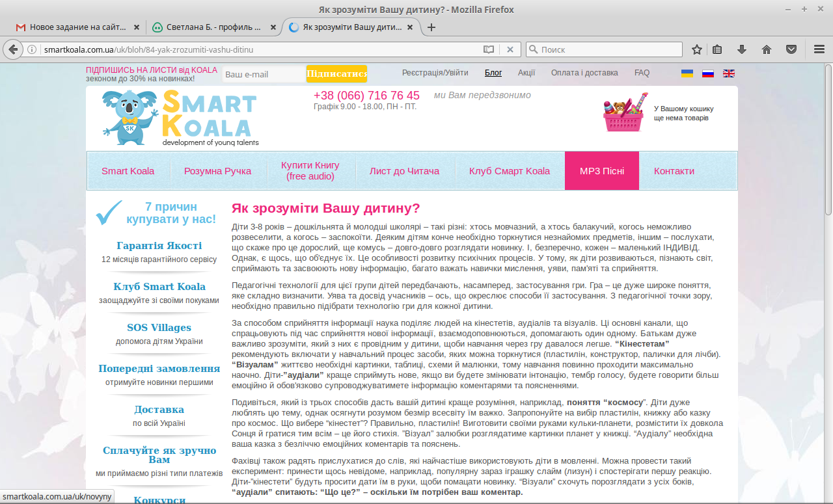Screen dimensions: 833x504
Task: Open MP3 Пісні menu item
Action: tap(602, 171)
